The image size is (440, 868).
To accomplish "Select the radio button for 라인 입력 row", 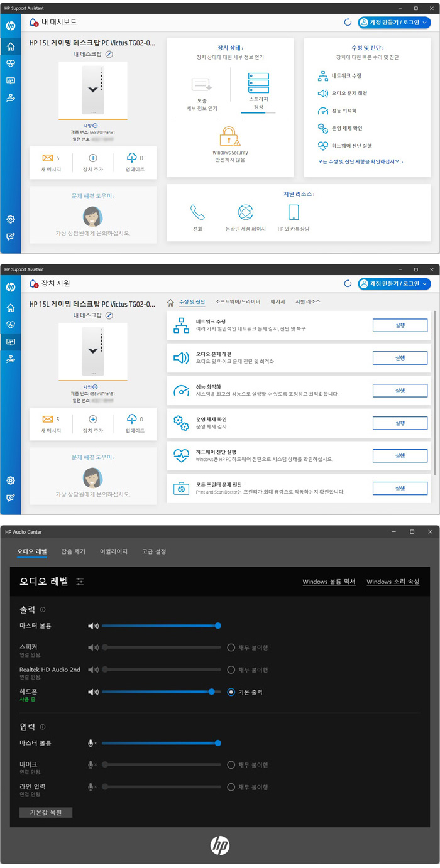I will (231, 787).
